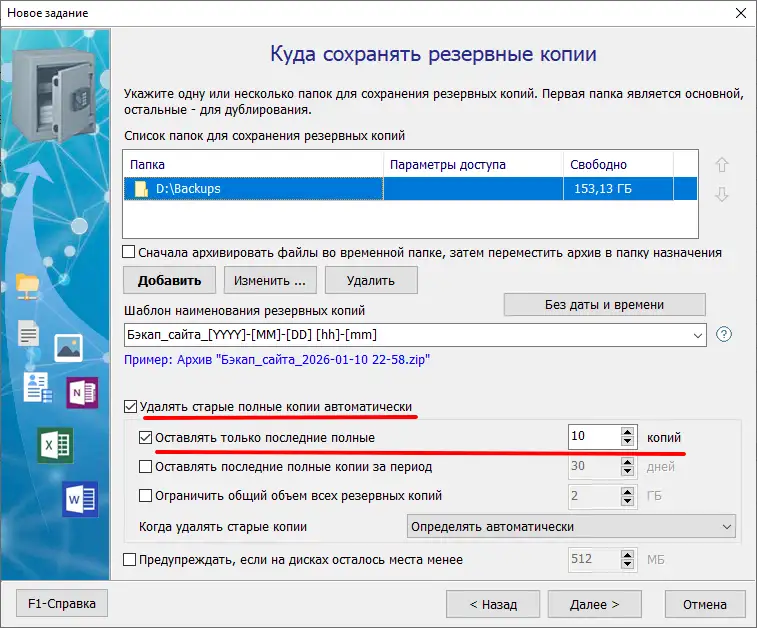Increase the period in days

tap(627, 461)
